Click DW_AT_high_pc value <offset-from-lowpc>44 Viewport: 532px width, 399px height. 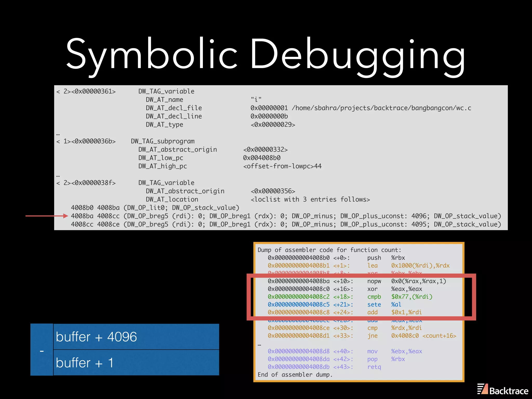pyautogui.click(x=282, y=166)
